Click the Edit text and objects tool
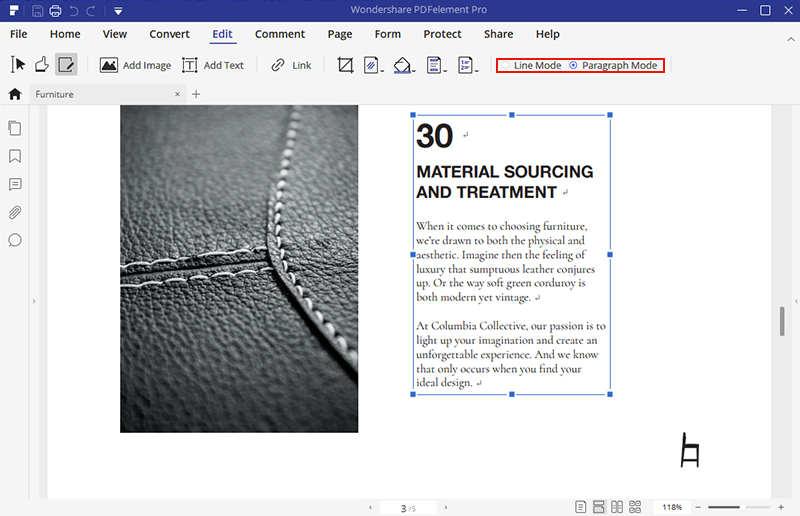Image resolution: width=800 pixels, height=516 pixels. coord(66,65)
